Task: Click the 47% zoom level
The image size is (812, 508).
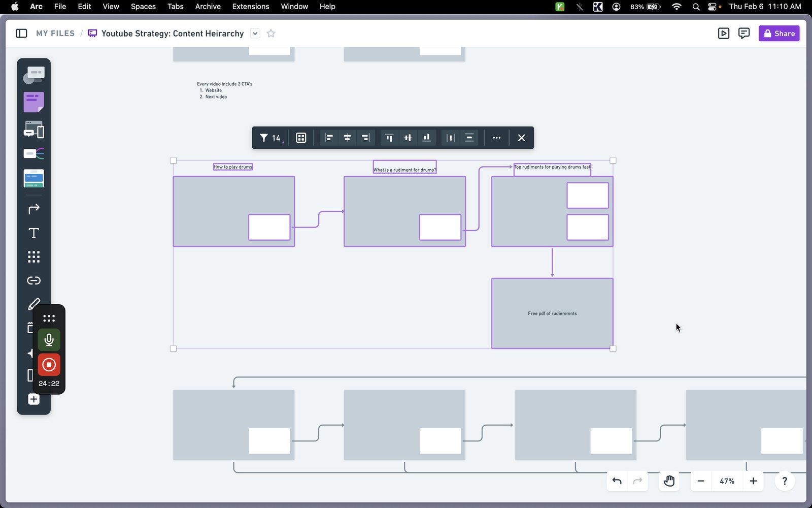Action: pos(727,481)
